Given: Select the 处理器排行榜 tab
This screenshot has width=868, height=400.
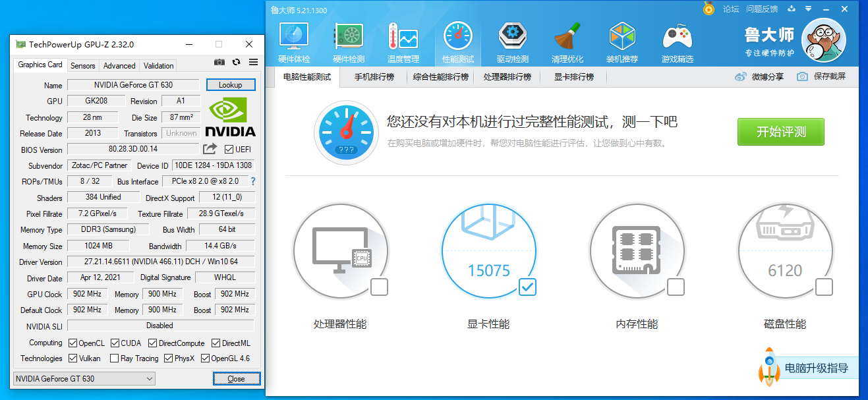Looking at the screenshot, I should (x=507, y=77).
